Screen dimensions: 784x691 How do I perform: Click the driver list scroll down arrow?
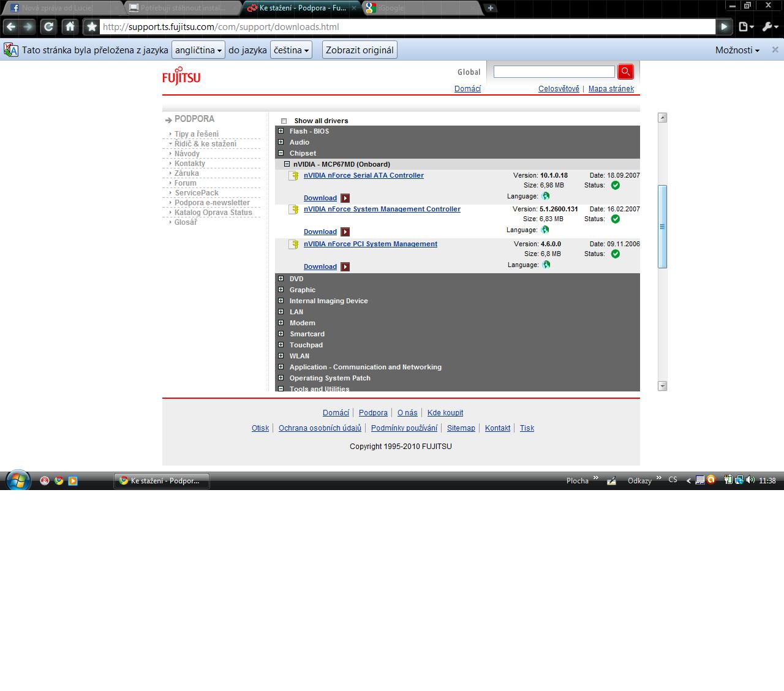(662, 386)
